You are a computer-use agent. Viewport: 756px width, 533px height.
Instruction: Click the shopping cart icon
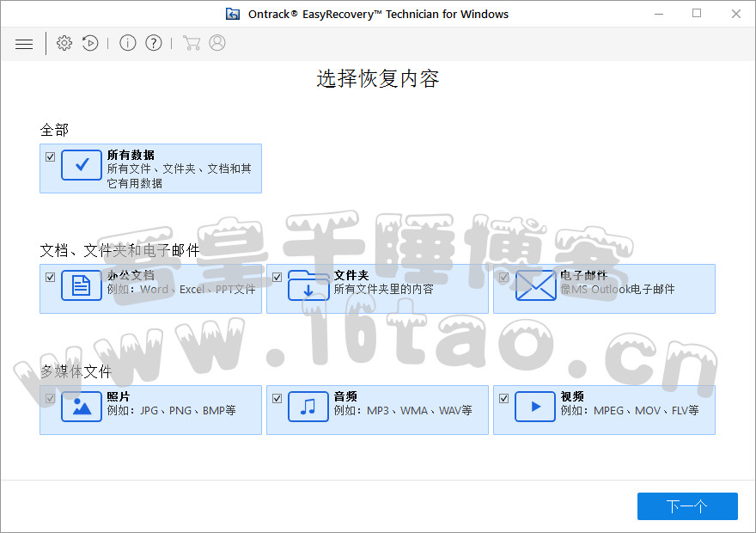[192, 43]
